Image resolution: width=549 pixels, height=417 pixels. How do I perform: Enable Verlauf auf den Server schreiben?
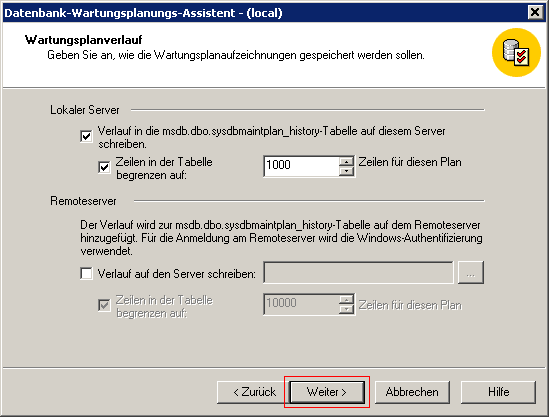pos(86,273)
